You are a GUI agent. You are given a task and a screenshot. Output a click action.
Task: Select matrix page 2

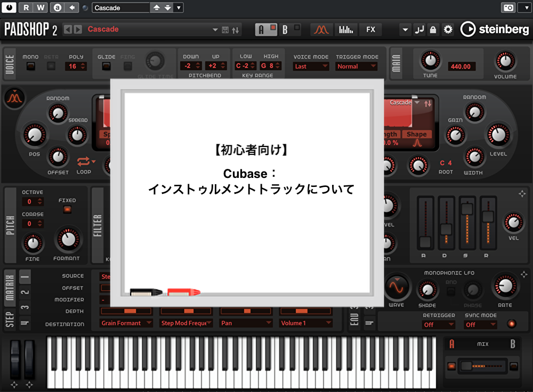tap(25, 292)
